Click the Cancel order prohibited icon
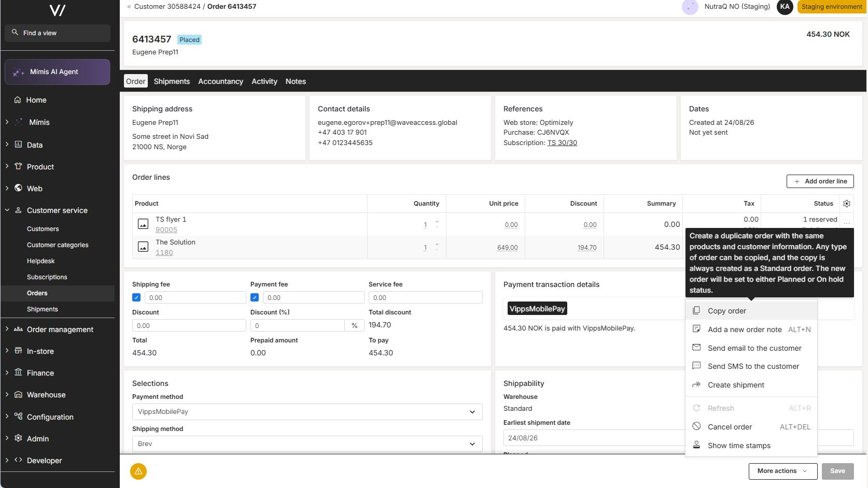The height and width of the screenshot is (488, 868). point(696,426)
